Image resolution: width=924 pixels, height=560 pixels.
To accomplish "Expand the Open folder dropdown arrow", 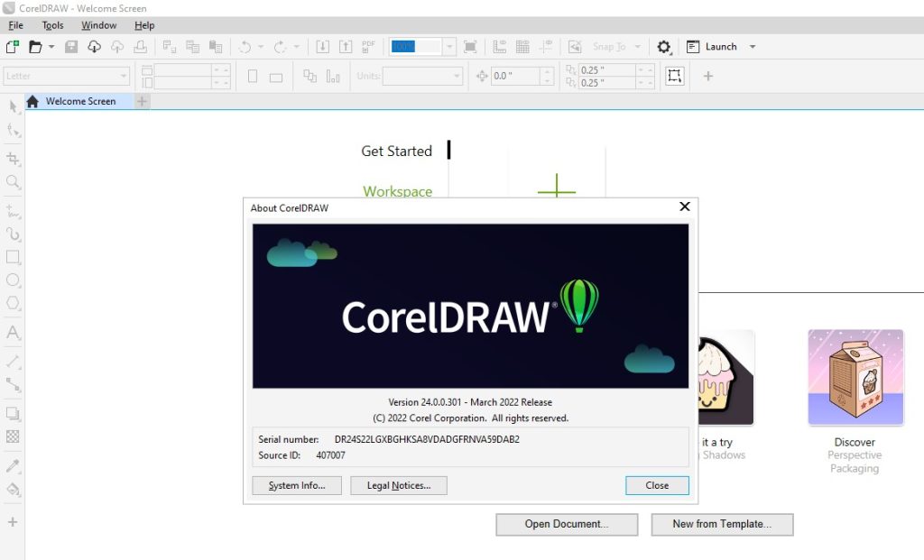I will (51, 47).
